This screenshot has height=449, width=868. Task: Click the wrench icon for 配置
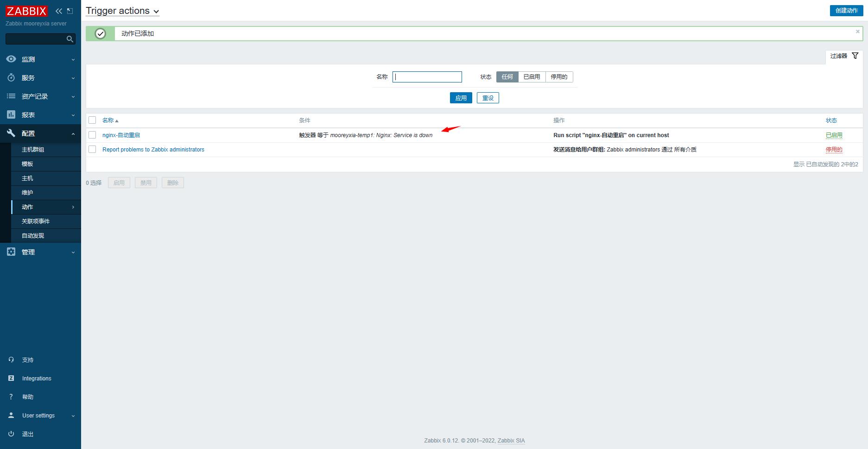11,133
